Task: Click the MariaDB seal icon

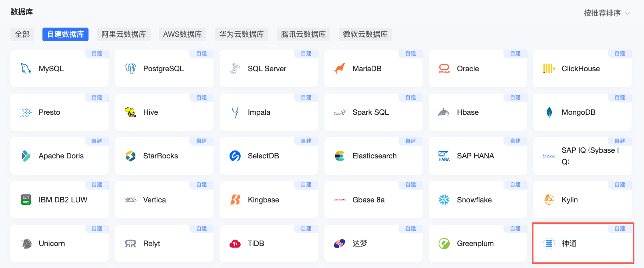Action: tap(340, 68)
